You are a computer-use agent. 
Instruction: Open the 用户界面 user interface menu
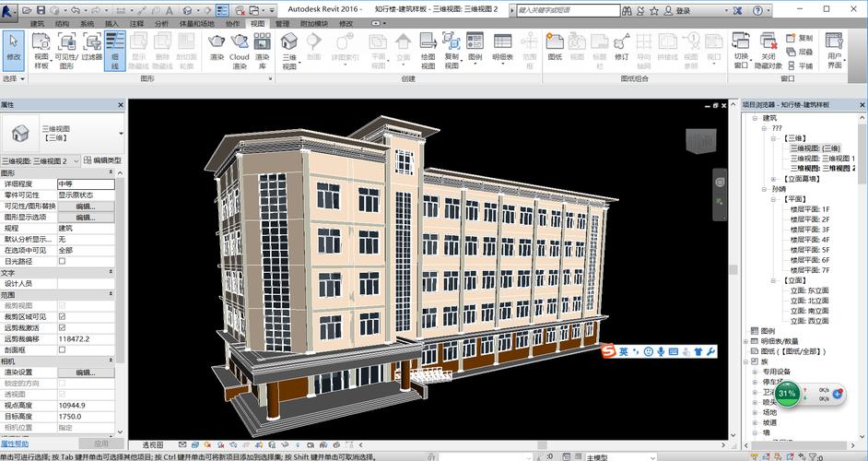tap(834, 51)
